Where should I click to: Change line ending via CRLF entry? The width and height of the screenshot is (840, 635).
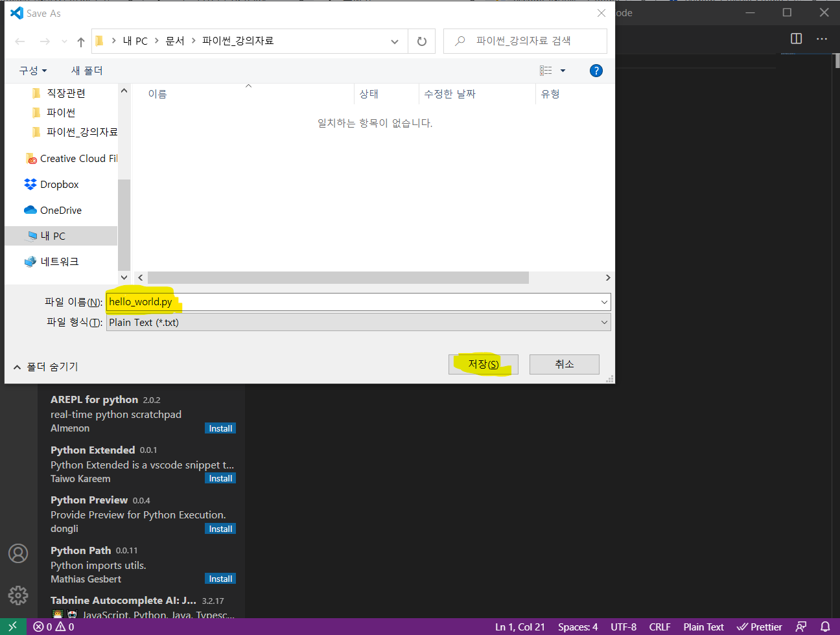click(660, 627)
